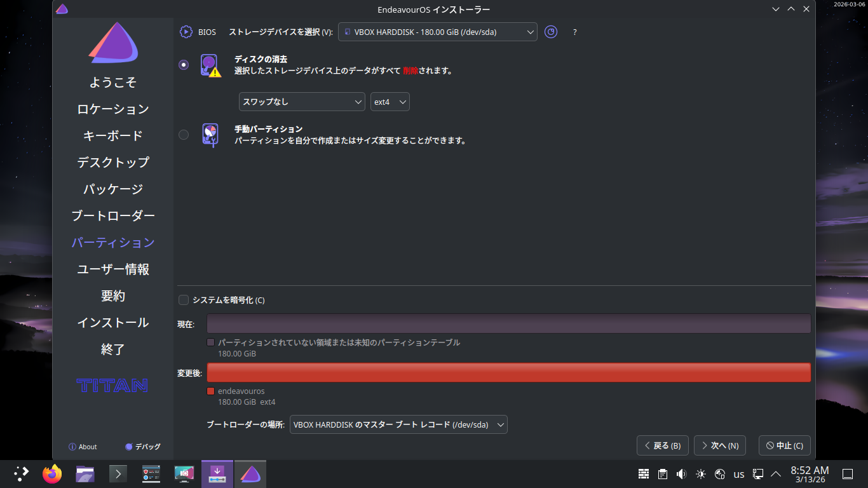The image size is (868, 488).
Task: Open the application launcher on the taskbar
Action: click(x=22, y=473)
